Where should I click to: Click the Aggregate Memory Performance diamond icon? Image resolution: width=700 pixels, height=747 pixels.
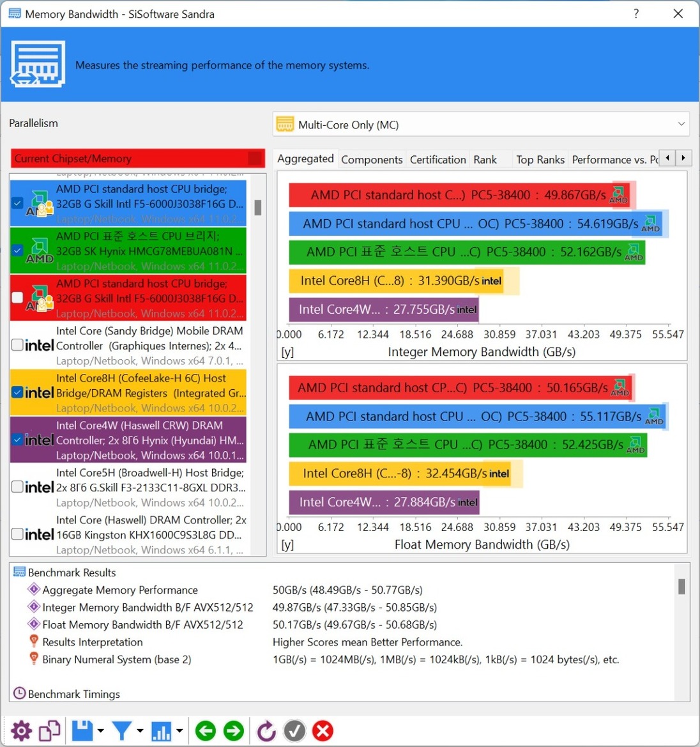[34, 589]
